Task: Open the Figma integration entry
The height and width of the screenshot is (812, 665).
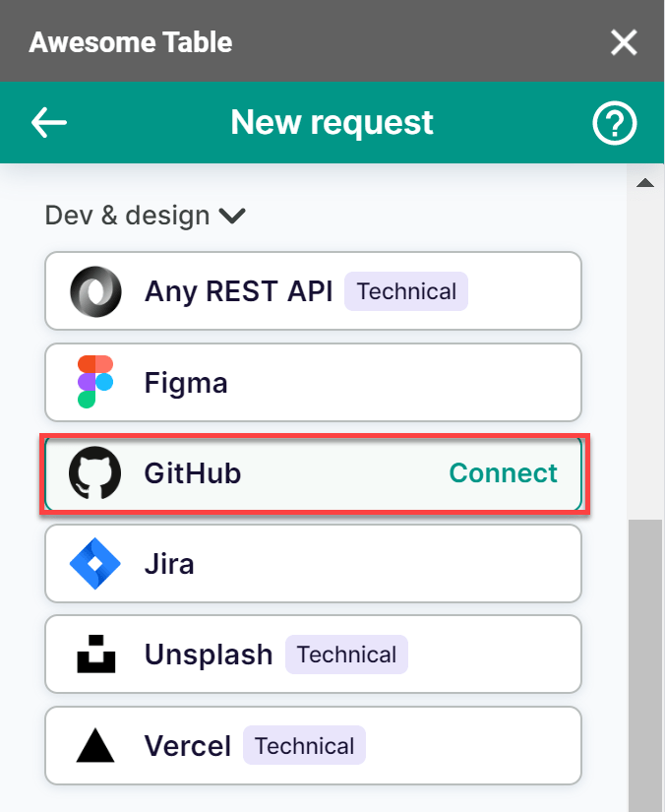Action: point(313,382)
